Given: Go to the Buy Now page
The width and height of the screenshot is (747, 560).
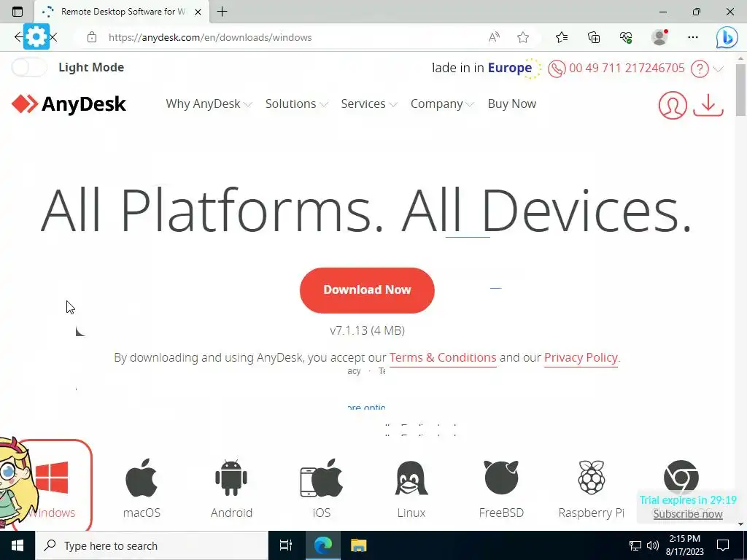Looking at the screenshot, I should pyautogui.click(x=511, y=104).
